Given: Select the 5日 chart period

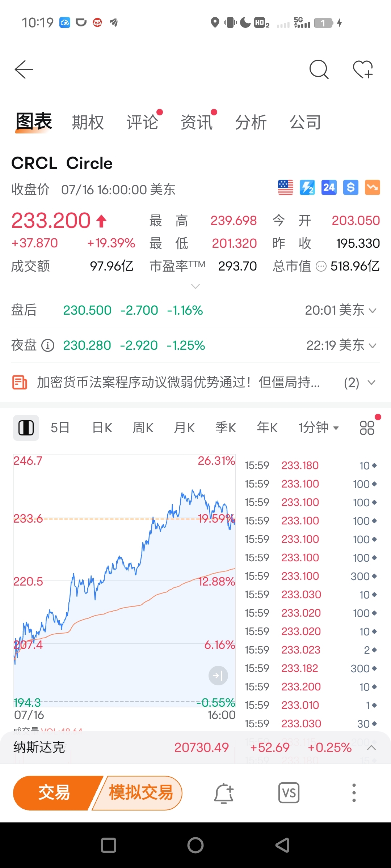Looking at the screenshot, I should [60, 428].
